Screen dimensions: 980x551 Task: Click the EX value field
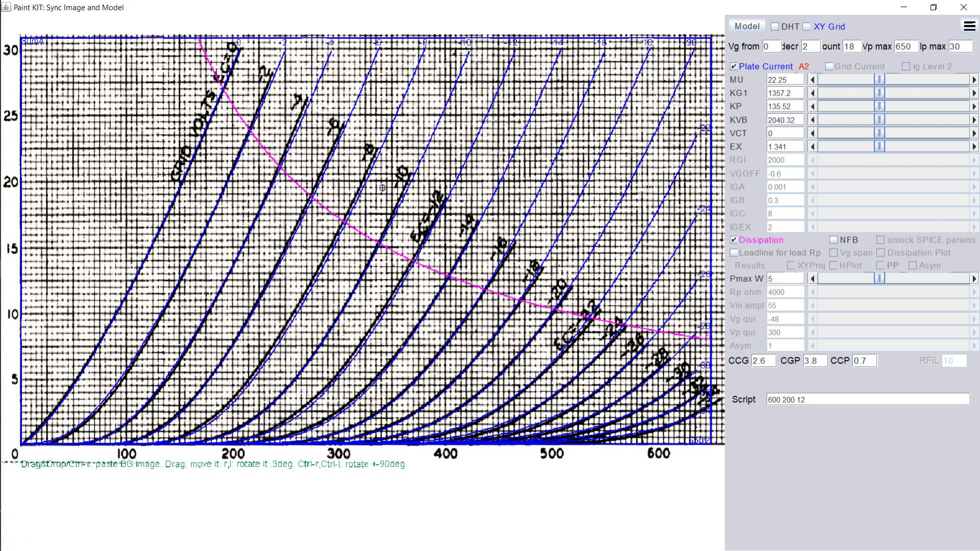(785, 147)
